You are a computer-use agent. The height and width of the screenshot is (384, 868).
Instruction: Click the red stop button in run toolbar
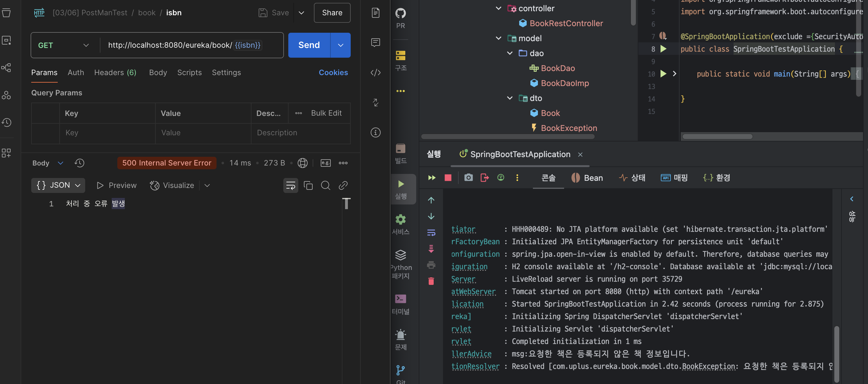[448, 178]
